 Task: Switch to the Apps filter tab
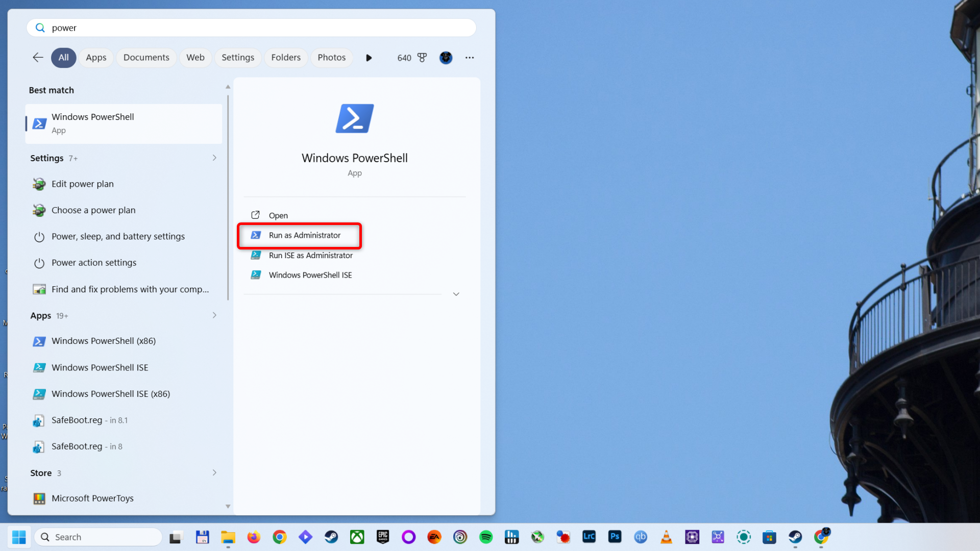96,58
